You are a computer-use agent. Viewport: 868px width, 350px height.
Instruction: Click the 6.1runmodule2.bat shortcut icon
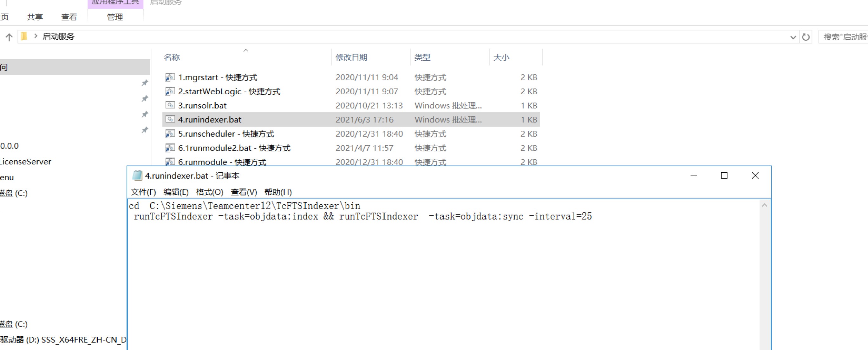[x=170, y=148]
